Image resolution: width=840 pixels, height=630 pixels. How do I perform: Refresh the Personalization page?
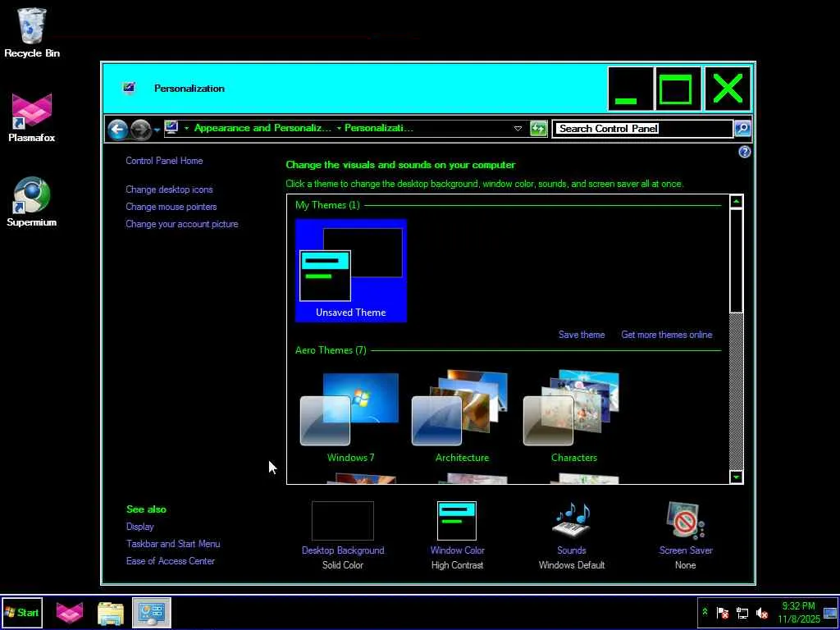538,129
